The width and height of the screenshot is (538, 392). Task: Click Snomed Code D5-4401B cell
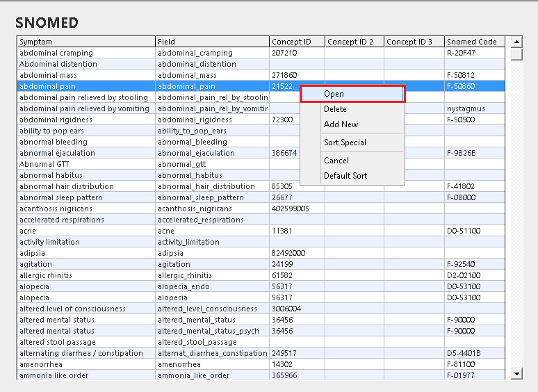point(475,353)
